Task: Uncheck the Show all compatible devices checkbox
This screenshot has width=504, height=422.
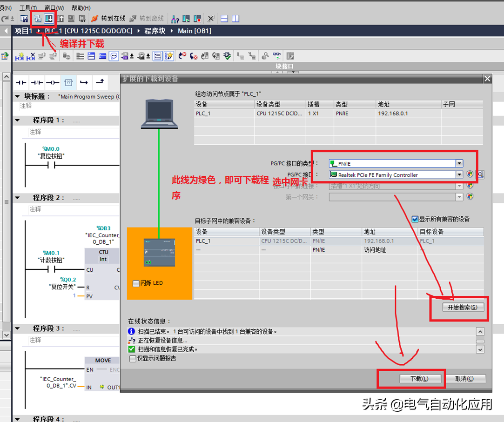Action: [x=415, y=219]
